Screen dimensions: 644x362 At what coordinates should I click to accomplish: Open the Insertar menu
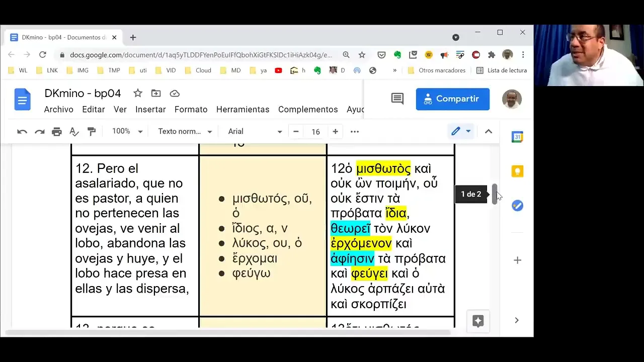pyautogui.click(x=150, y=109)
